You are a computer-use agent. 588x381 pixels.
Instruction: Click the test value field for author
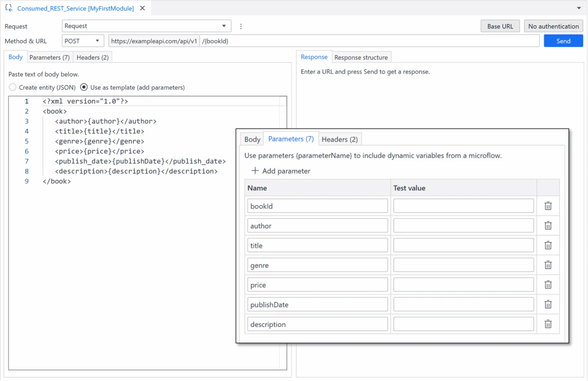pyautogui.click(x=463, y=226)
